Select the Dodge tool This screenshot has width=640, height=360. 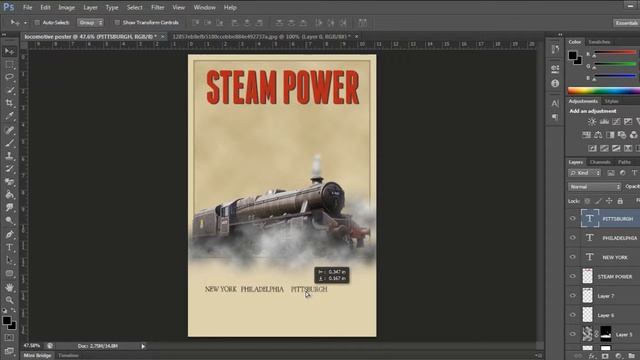pyautogui.click(x=9, y=220)
